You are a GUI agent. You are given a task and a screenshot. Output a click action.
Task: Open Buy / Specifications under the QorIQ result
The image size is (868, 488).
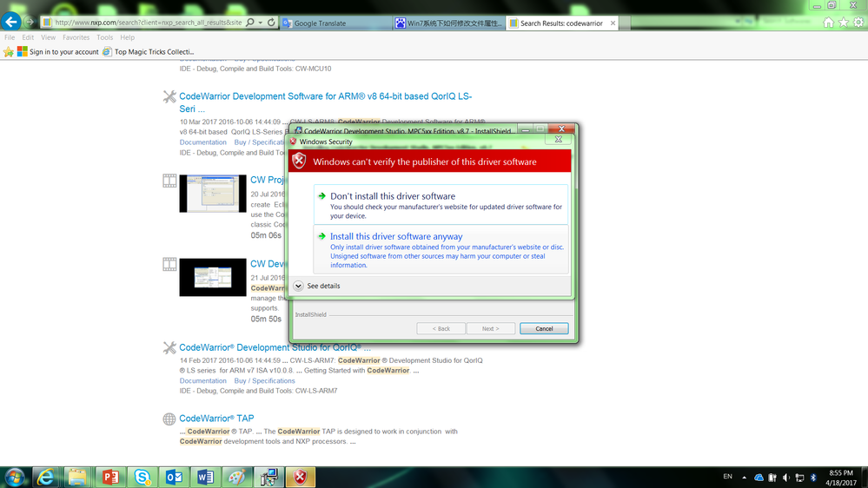[x=265, y=380]
